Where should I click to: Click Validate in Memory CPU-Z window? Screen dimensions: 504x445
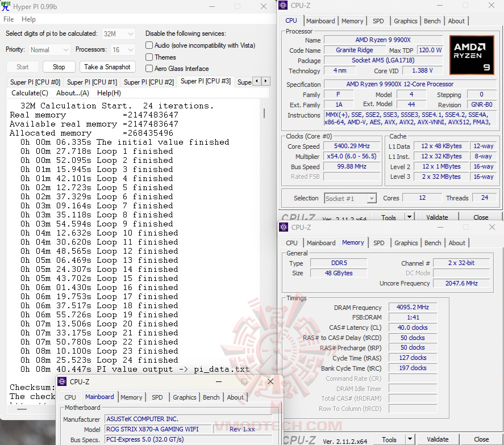tap(438, 439)
